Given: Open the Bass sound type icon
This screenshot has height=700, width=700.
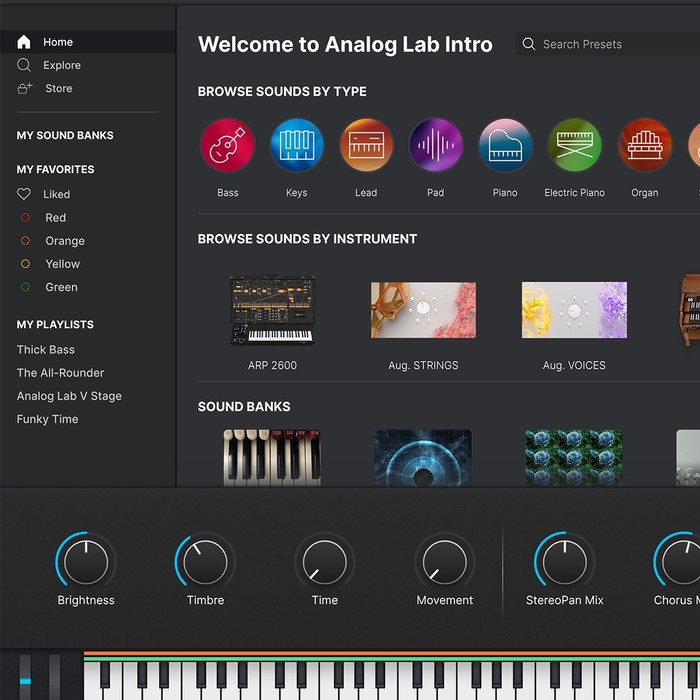Looking at the screenshot, I should tap(227, 145).
